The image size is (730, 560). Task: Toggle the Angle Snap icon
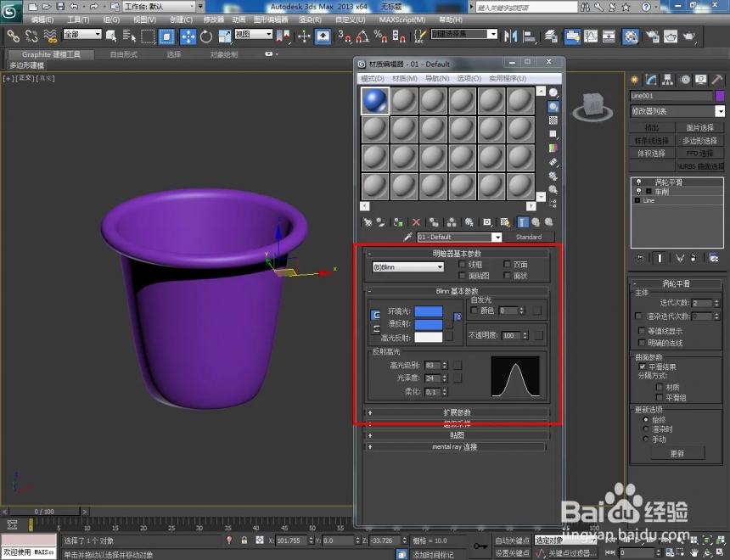click(x=362, y=36)
